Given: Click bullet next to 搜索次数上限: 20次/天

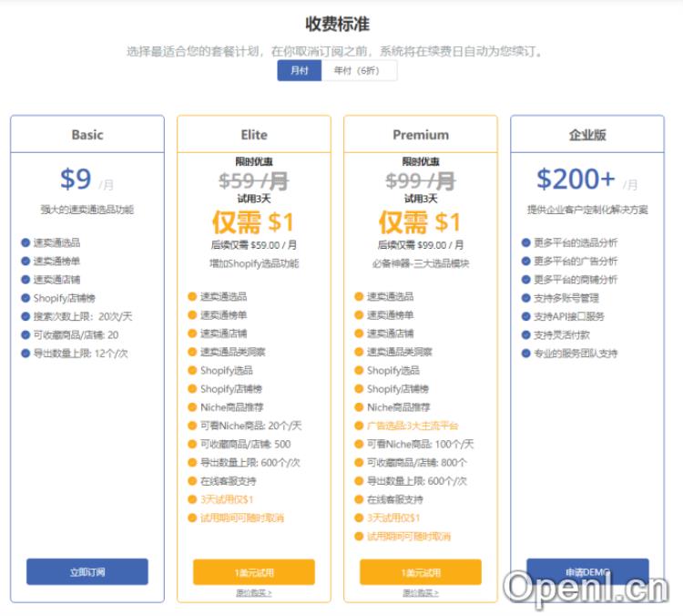Looking at the screenshot, I should pyautogui.click(x=25, y=316).
